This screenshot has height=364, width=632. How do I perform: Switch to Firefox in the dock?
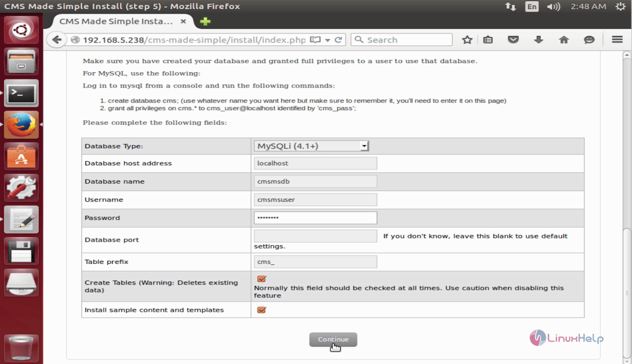21,125
